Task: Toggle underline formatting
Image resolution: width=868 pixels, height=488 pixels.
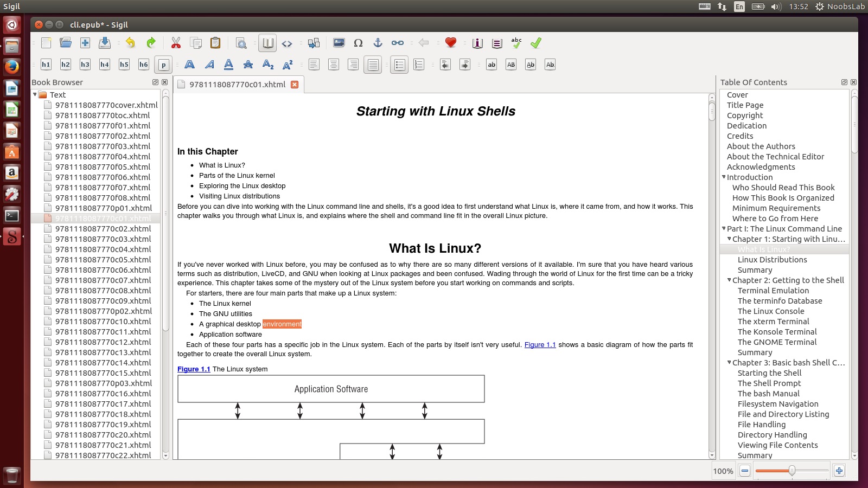Action: pyautogui.click(x=229, y=65)
